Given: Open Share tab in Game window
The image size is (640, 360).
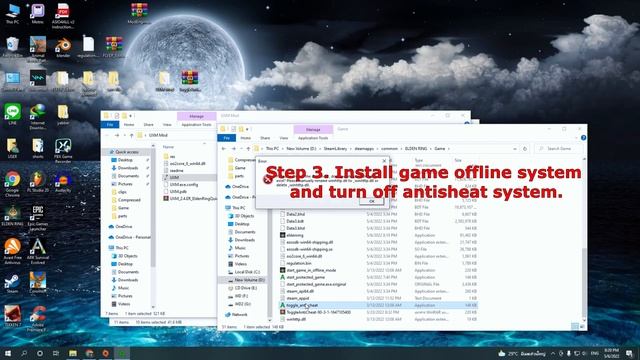Looking at the screenshot, I should point(265,138).
